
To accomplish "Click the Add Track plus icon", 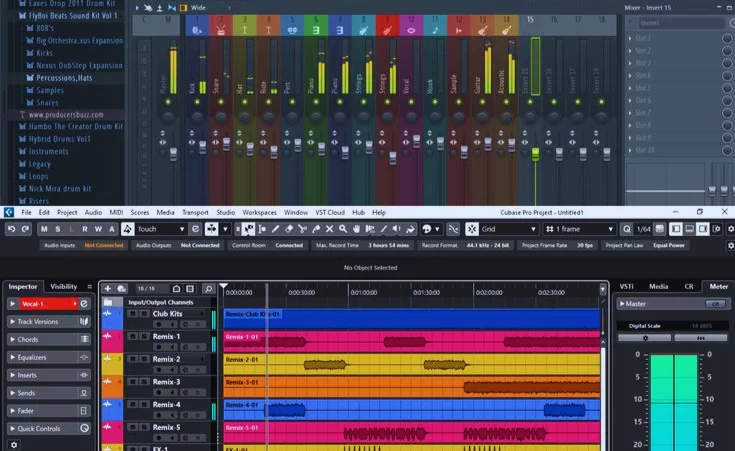I will coord(108,288).
